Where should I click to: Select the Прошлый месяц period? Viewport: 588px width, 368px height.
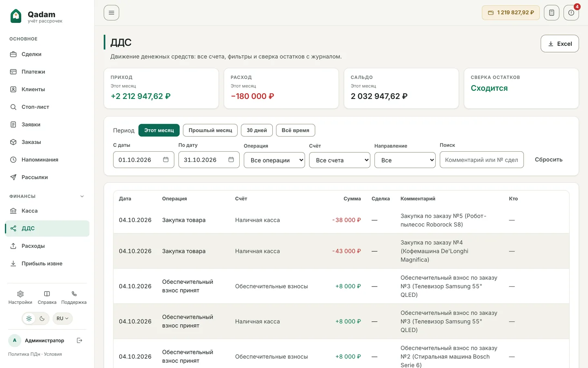210,130
